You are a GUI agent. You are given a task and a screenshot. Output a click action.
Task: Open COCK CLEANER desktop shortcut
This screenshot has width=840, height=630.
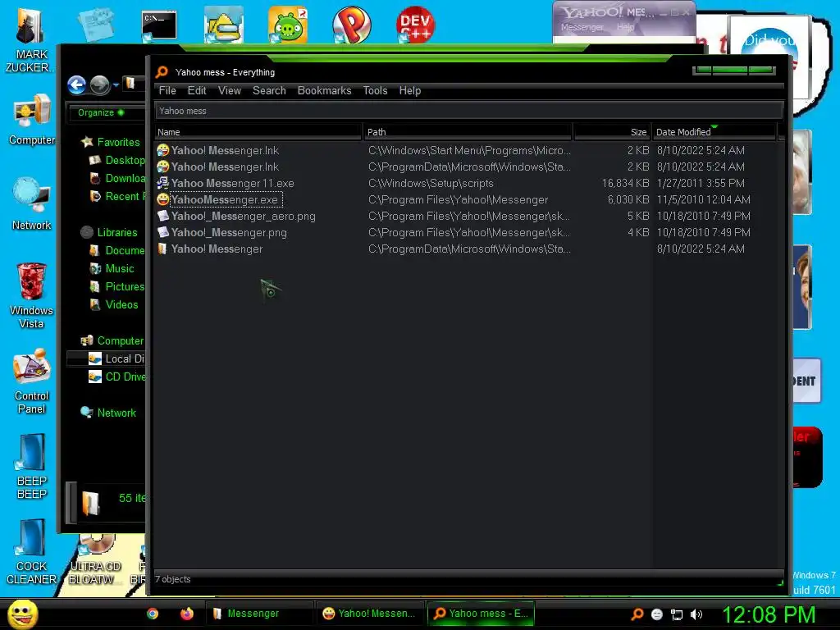(31, 552)
